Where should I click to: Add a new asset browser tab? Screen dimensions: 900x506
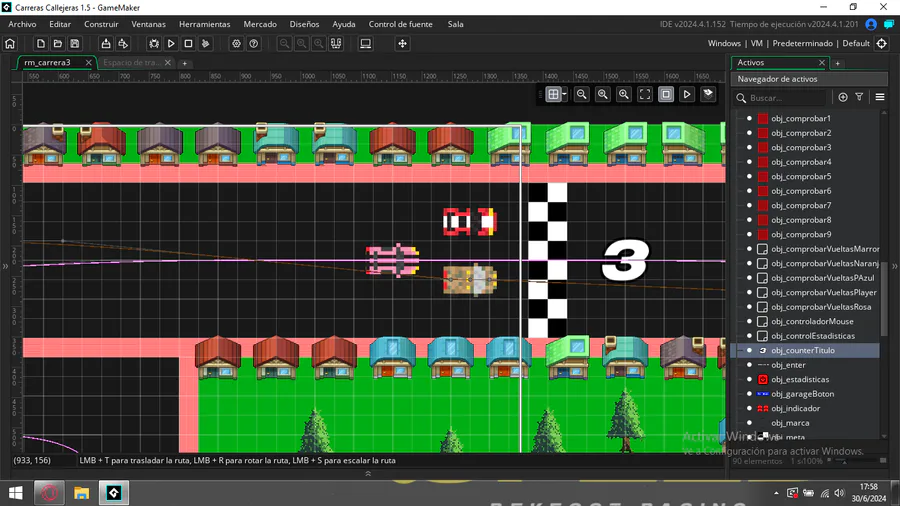click(x=837, y=63)
